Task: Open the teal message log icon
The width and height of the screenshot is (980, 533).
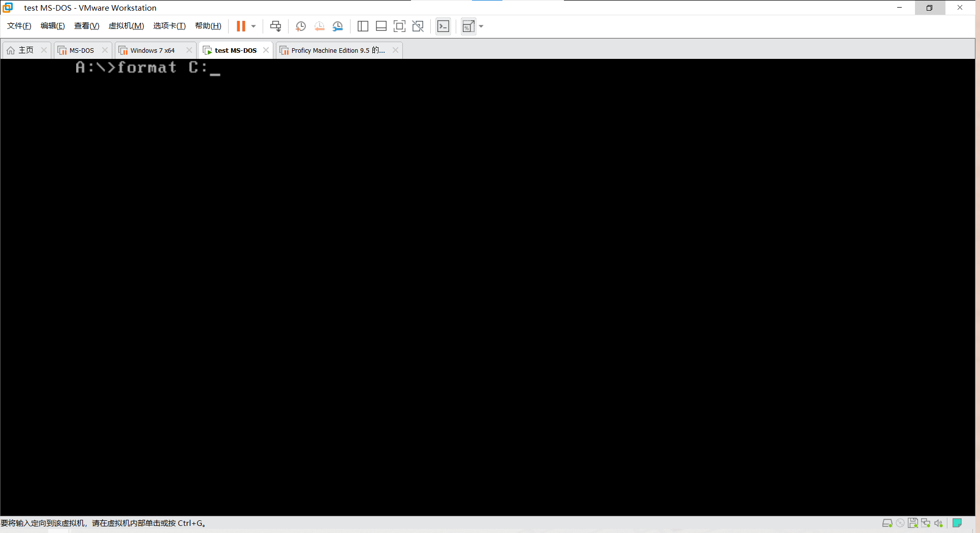Action: tap(957, 523)
